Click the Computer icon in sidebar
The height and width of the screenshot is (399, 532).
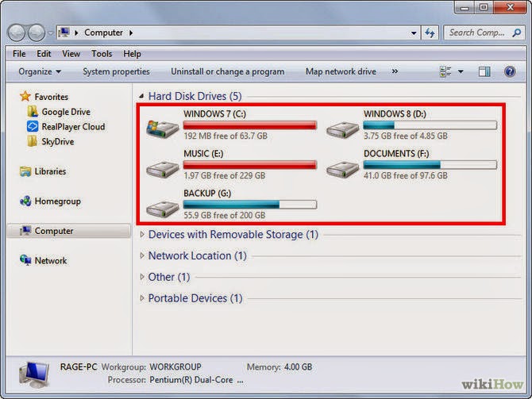[25, 231]
